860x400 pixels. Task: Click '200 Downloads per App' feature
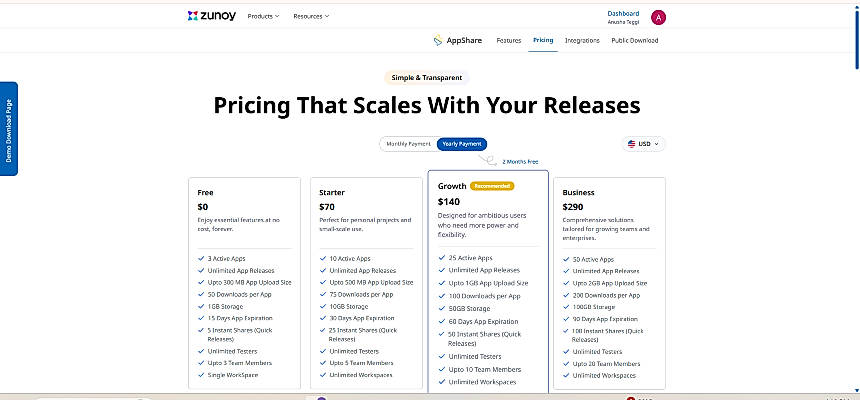(606, 296)
